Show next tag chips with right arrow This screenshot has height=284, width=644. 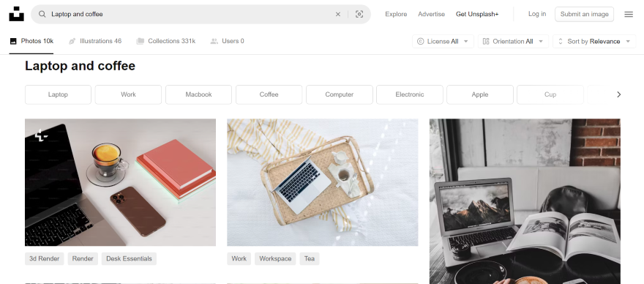tap(618, 94)
